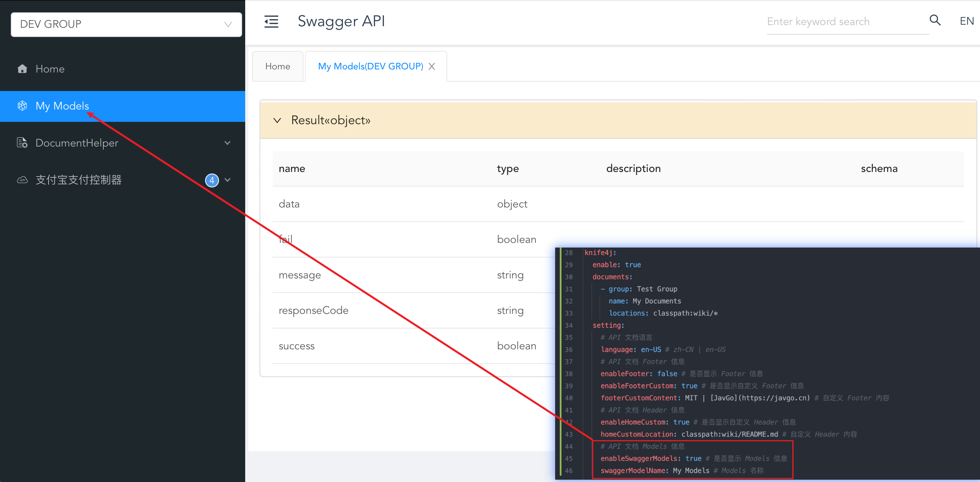Switch interface language via EN toggle
Screen dimensions: 980x482
point(966,21)
